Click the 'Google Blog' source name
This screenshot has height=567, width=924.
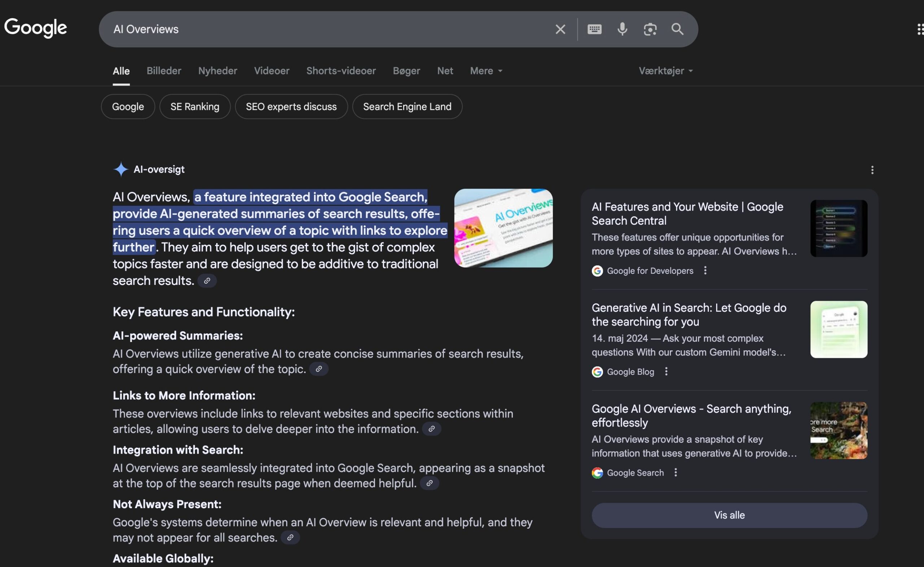coord(630,372)
